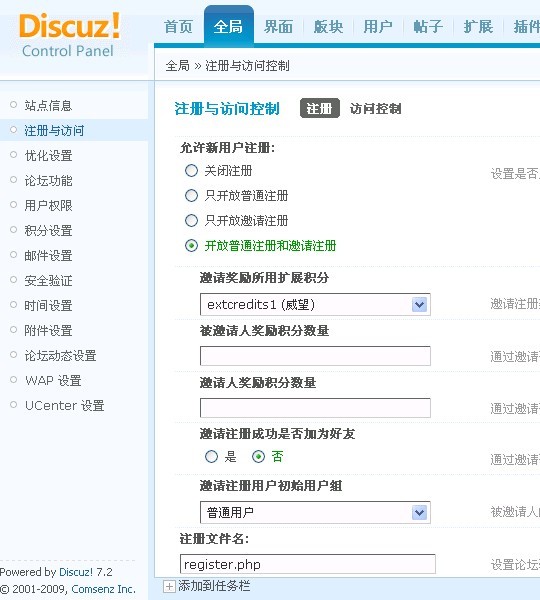Click the plus icon beside 添加到任务栏
Screen dimensions: 540x600
(x=169, y=586)
